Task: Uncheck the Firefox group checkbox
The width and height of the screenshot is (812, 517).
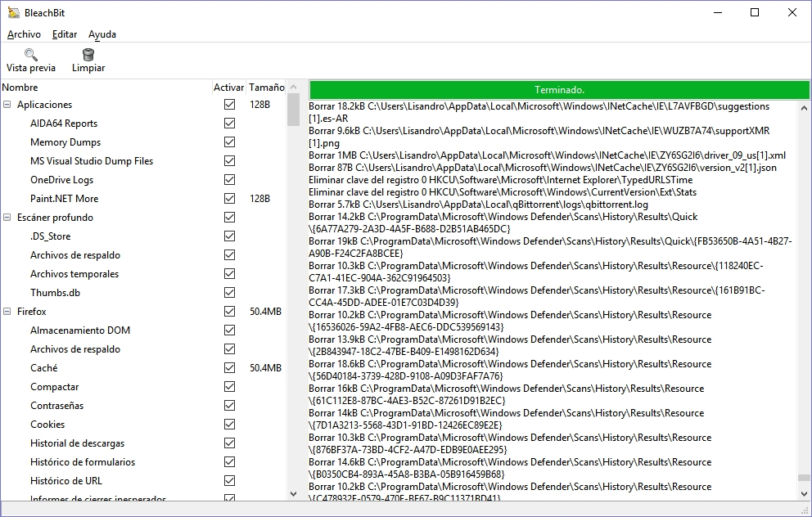Action: tap(229, 312)
